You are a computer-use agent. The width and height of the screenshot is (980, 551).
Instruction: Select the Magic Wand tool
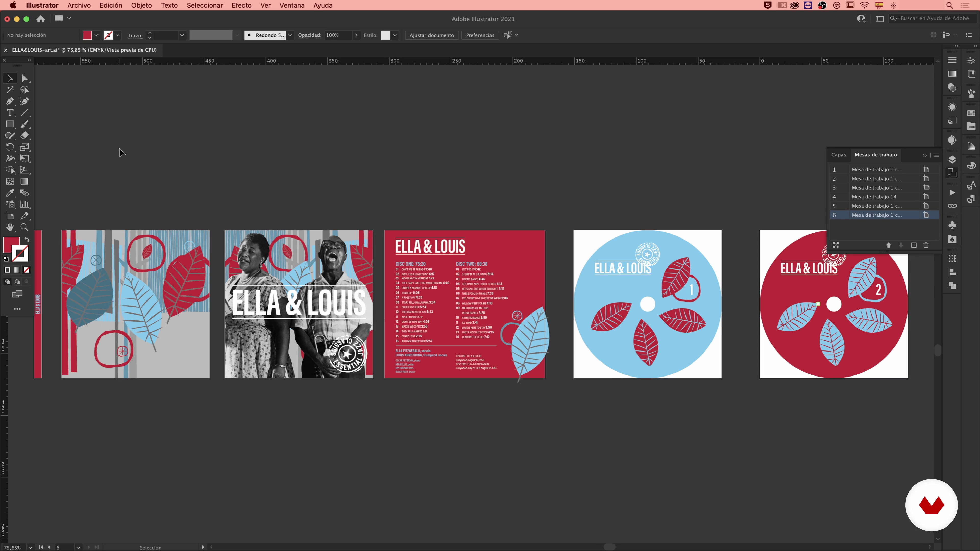[x=10, y=90]
